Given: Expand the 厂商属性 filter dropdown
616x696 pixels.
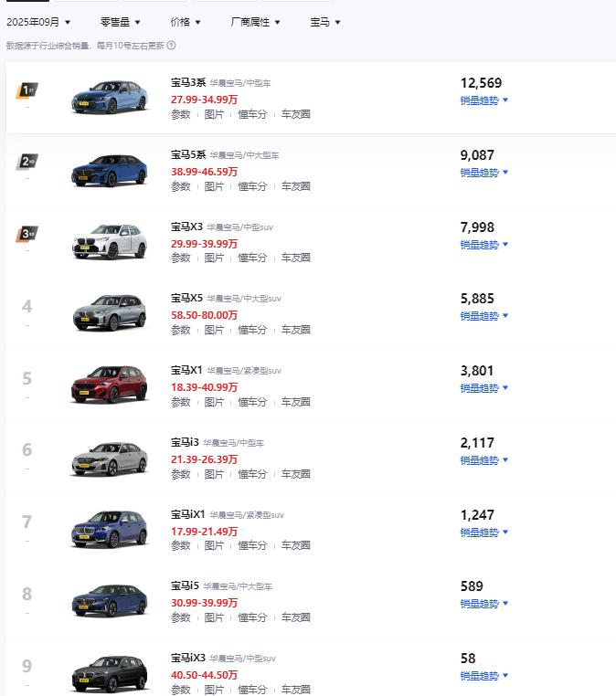Looking at the screenshot, I should [256, 21].
